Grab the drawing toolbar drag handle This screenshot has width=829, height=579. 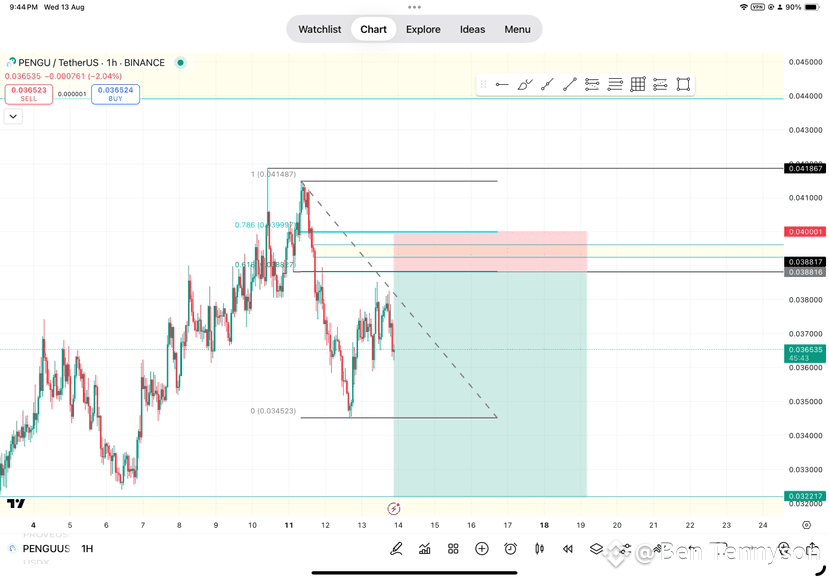pyautogui.click(x=483, y=85)
